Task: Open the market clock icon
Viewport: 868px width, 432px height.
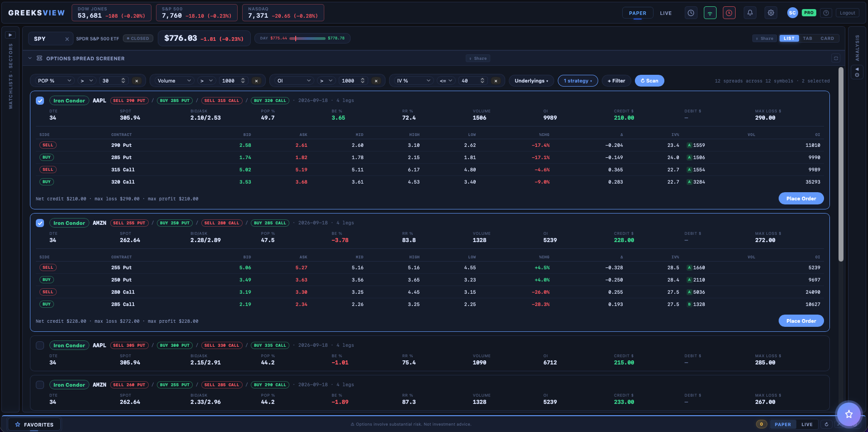Action: pyautogui.click(x=691, y=13)
